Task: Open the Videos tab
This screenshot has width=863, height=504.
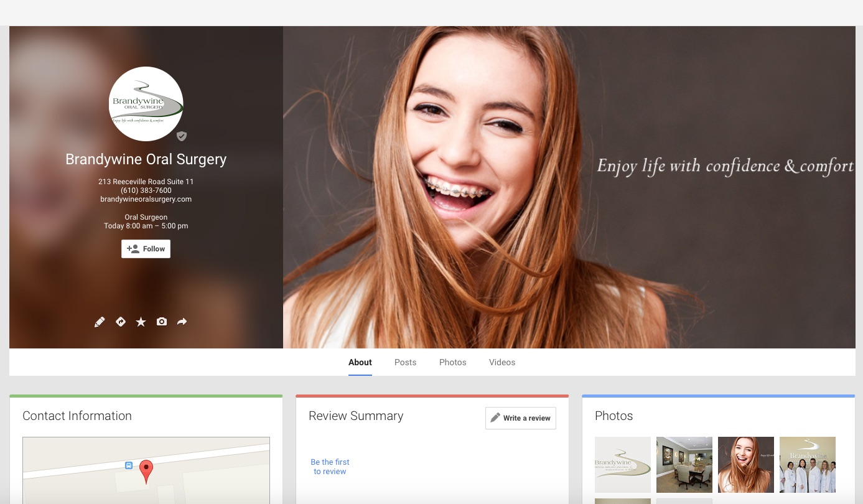Action: tap(502, 362)
